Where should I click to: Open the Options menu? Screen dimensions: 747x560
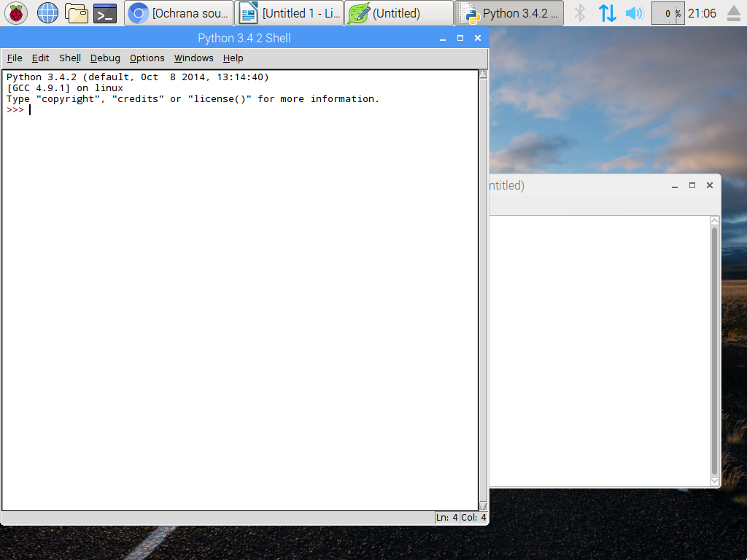pyautogui.click(x=147, y=58)
